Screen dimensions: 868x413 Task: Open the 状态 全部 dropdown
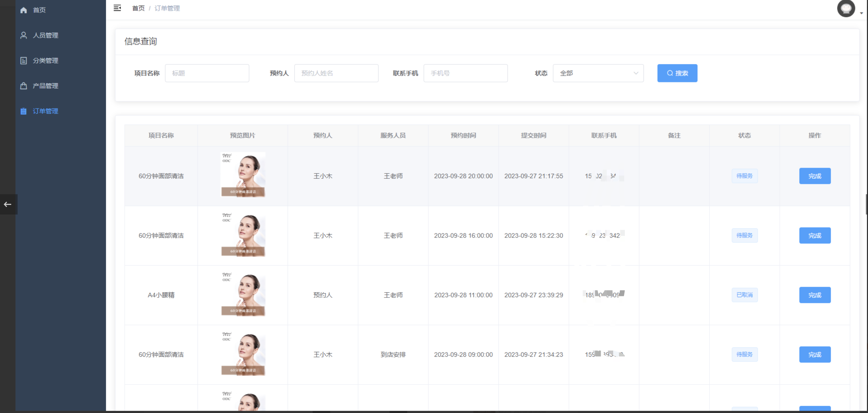(x=598, y=73)
